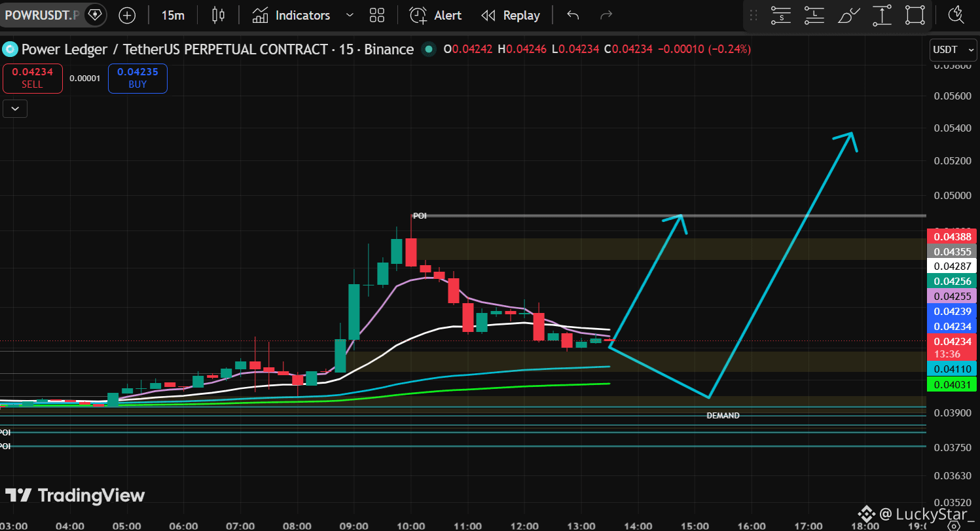Start bar Replay mode

[x=511, y=15]
